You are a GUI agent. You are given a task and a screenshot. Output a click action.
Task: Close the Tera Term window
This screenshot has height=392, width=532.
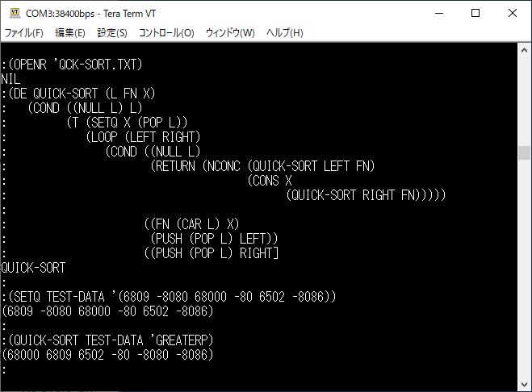[513, 13]
